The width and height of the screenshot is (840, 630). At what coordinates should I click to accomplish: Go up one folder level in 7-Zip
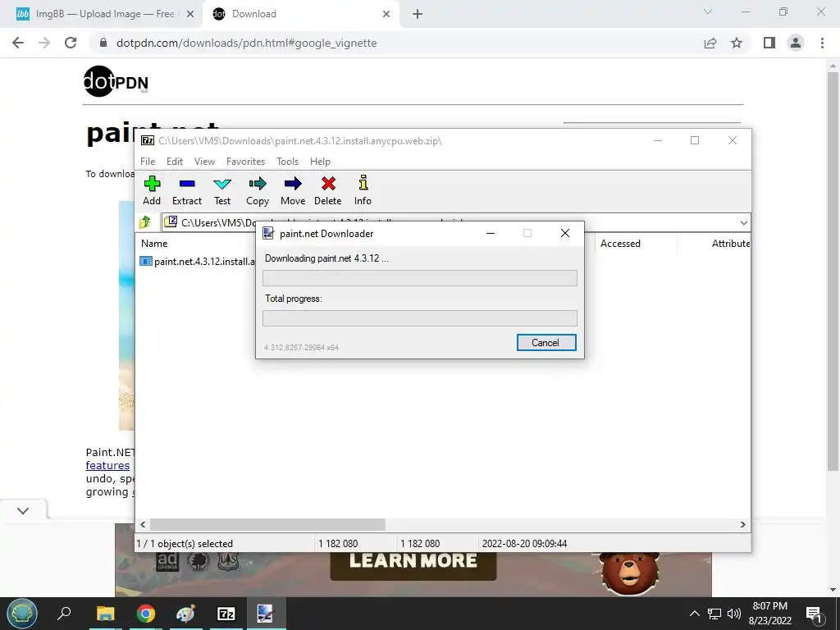click(145, 221)
